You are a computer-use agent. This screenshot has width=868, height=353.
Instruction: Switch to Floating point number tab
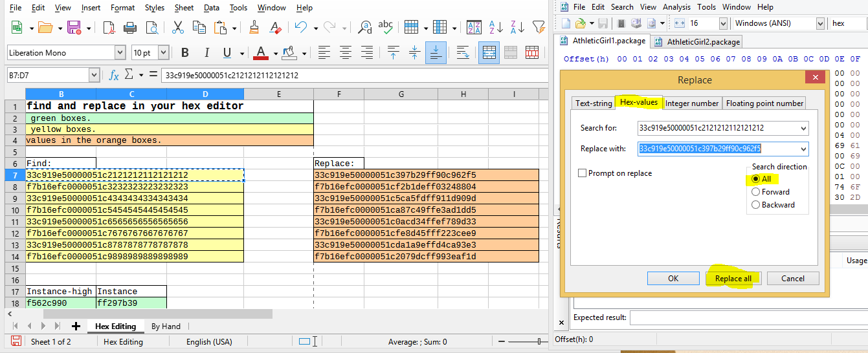(x=764, y=103)
